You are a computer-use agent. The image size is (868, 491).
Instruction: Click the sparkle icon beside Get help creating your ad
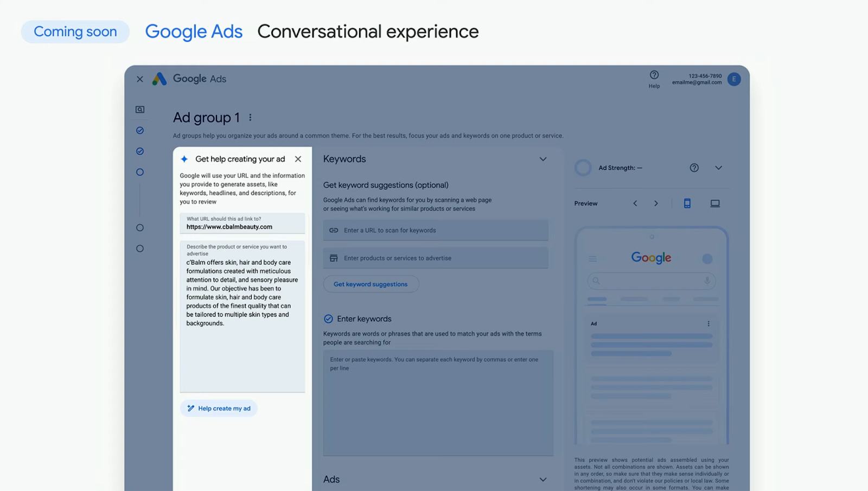click(184, 159)
